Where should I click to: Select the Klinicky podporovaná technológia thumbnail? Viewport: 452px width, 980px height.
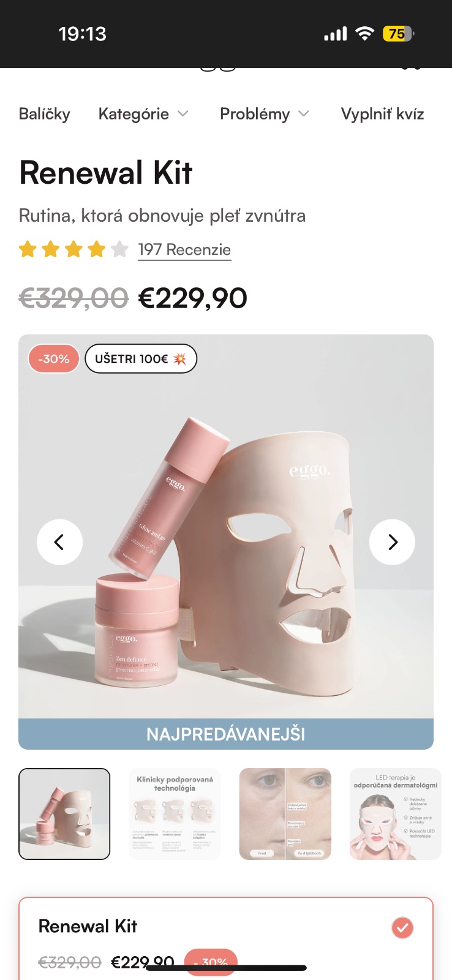click(175, 814)
